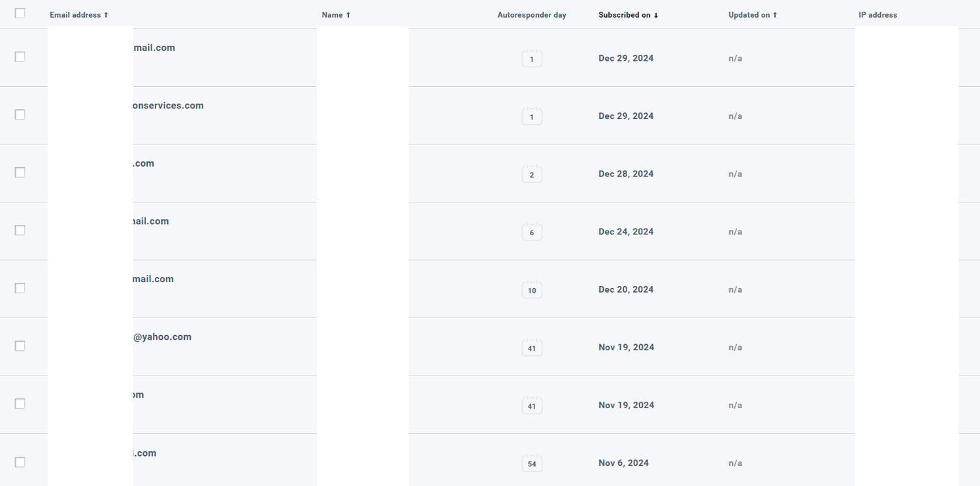Click the autoresponder day 6 calendar icon
Viewport: 980px width, 486px height.
click(x=532, y=231)
